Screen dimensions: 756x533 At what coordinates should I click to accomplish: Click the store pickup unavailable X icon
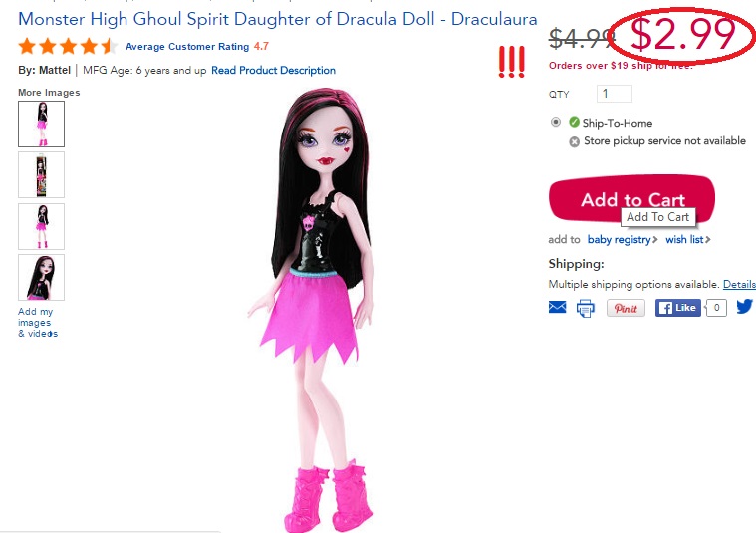tap(574, 141)
